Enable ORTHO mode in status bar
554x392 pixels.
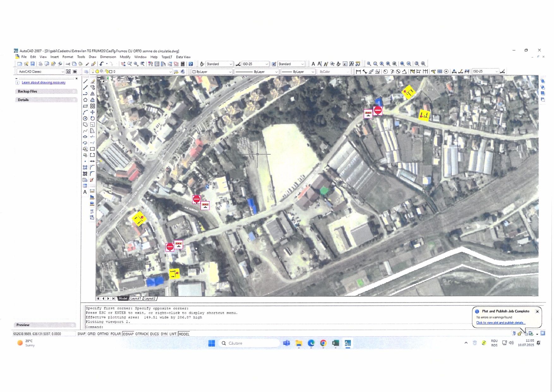pos(103,334)
